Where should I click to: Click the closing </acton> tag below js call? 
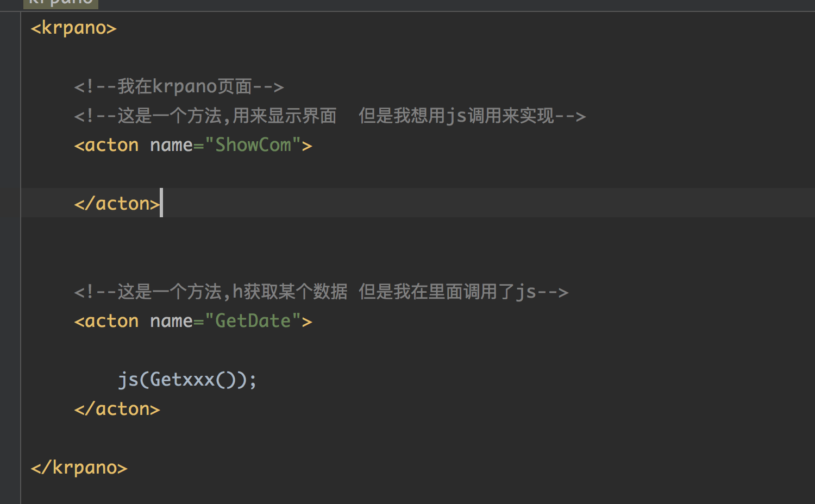pos(117,409)
